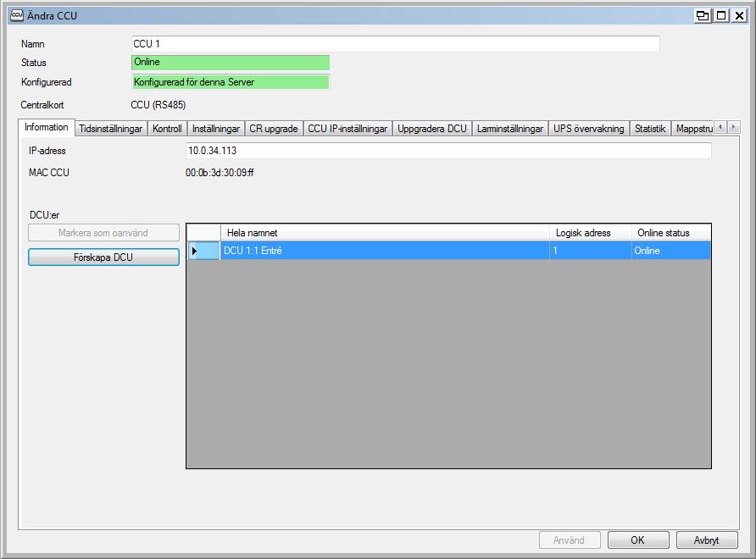Viewport: 756px width, 559px height.
Task: Open the CR upgrade tab
Action: (x=274, y=129)
